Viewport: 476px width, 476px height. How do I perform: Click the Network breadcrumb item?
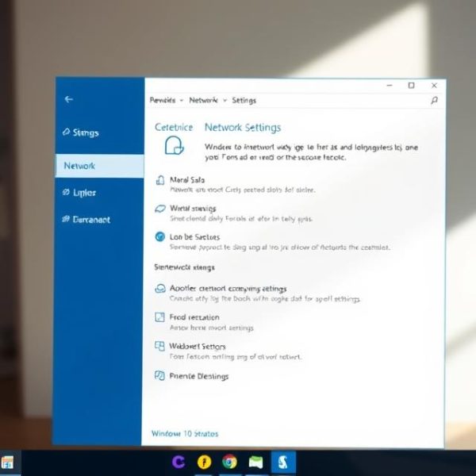pyautogui.click(x=203, y=100)
